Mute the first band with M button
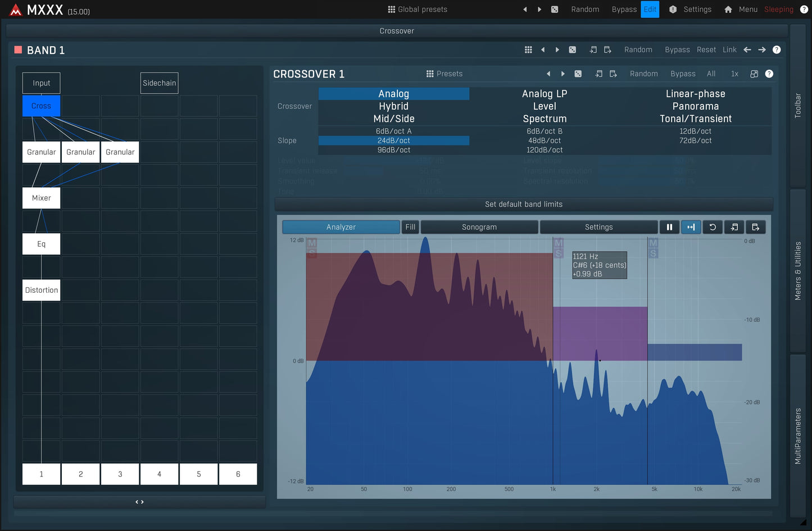The image size is (812, 531). pos(312,243)
